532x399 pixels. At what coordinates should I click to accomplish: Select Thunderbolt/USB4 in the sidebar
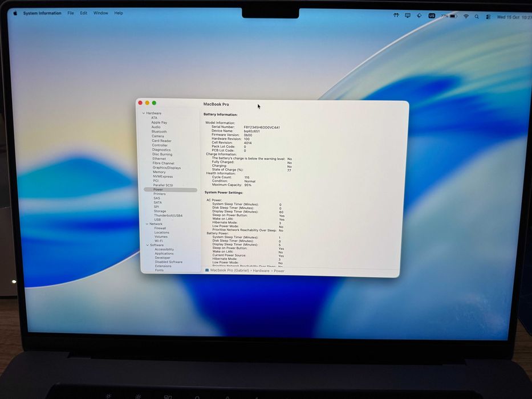point(168,215)
